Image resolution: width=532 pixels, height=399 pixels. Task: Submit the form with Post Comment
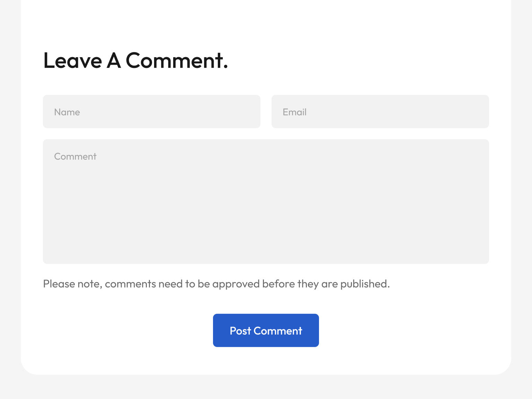266,330
